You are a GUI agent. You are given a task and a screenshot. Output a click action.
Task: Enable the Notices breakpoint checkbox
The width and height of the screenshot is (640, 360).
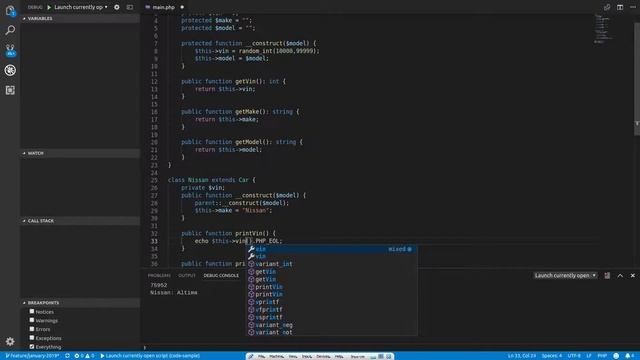tap(32, 311)
